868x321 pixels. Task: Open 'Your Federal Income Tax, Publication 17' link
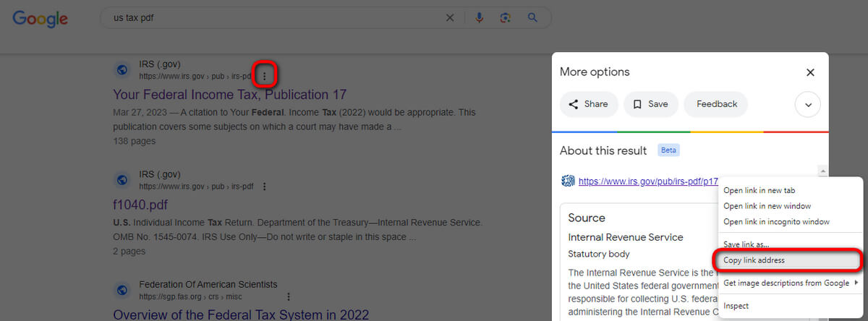click(x=230, y=95)
